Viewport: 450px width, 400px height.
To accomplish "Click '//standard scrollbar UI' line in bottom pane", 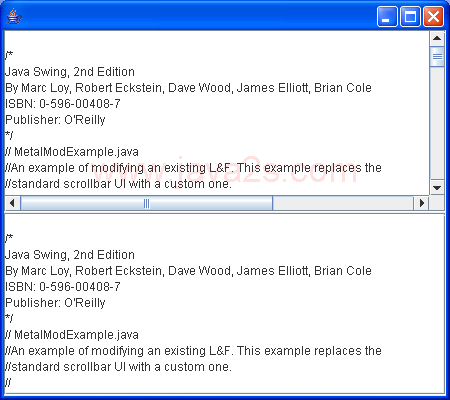I will pos(118,367).
